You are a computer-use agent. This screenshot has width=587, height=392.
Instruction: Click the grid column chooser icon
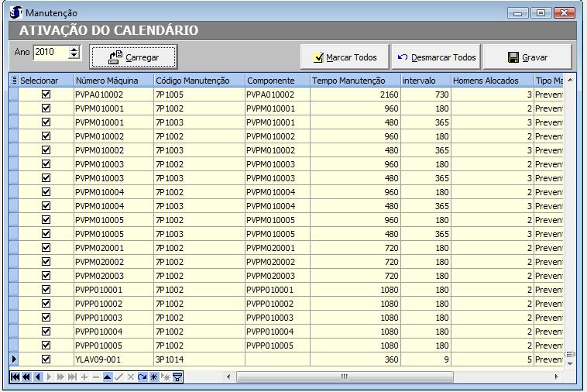click(14, 81)
